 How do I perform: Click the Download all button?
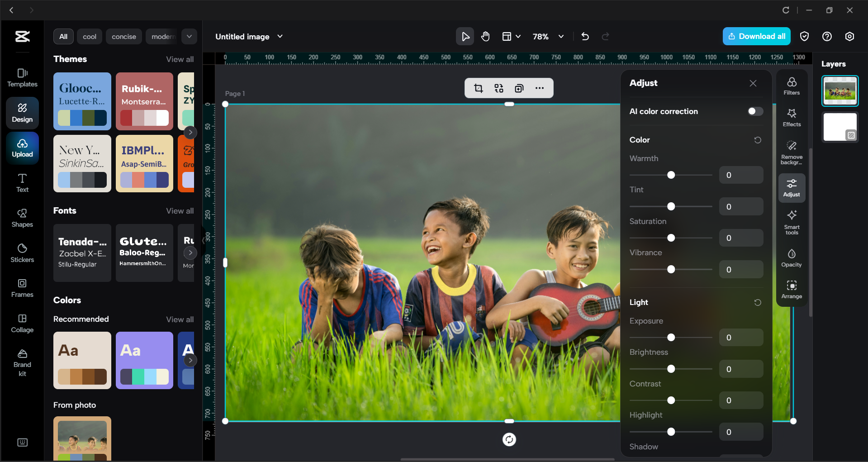coord(756,36)
